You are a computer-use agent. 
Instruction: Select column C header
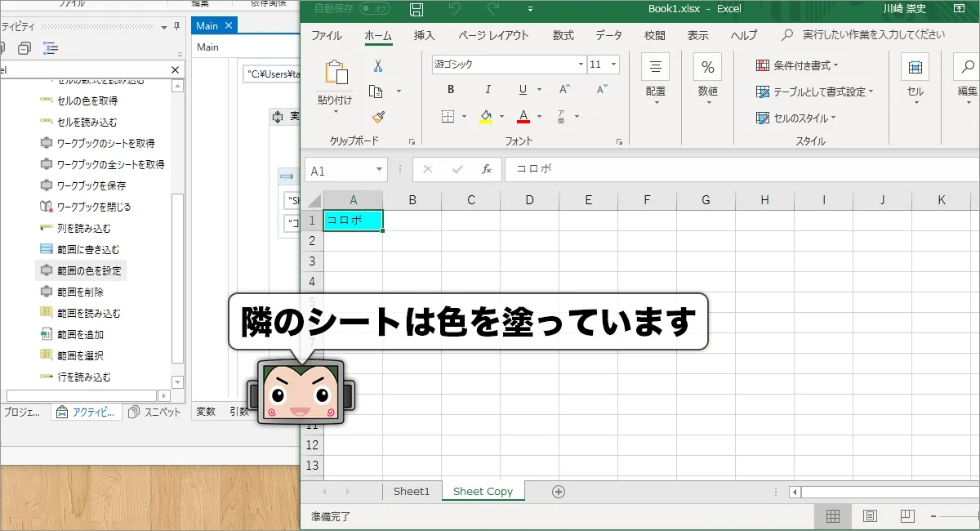(x=471, y=200)
